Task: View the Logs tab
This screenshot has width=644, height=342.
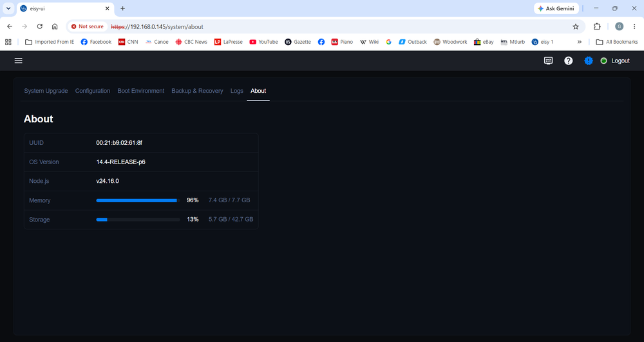Action: coord(236,91)
